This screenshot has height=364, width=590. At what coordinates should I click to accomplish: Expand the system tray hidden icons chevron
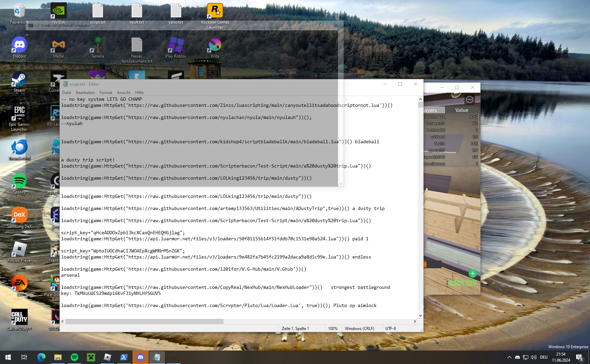point(509,357)
